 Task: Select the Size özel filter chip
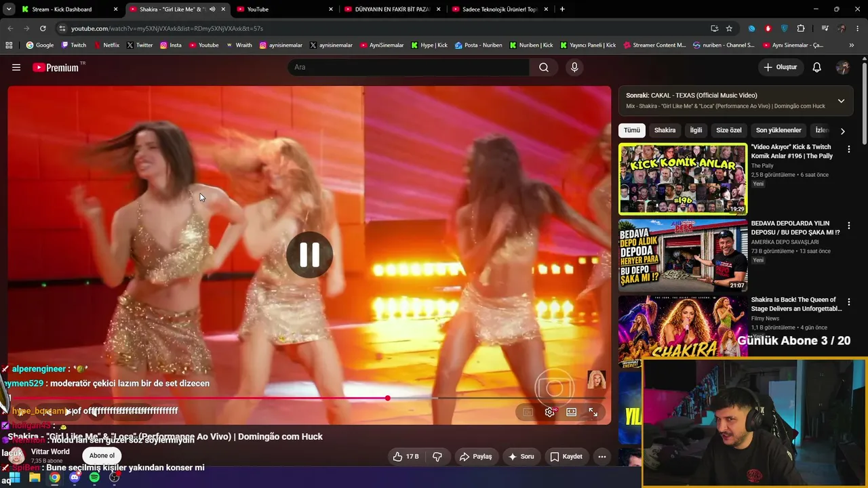pos(729,130)
